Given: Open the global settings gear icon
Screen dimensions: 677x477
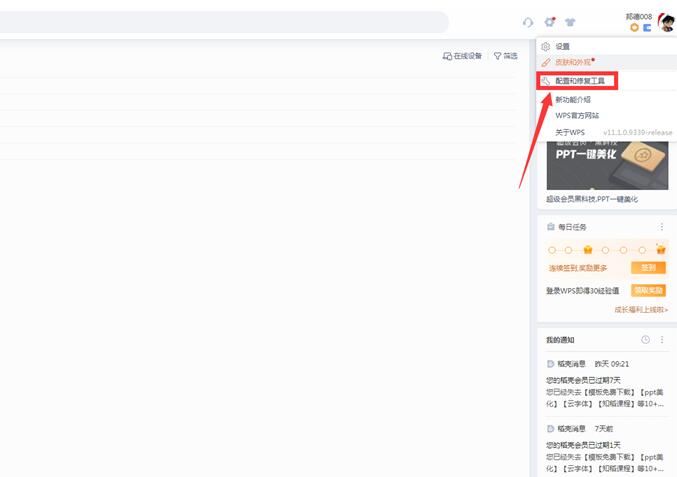Looking at the screenshot, I should click(550, 22).
